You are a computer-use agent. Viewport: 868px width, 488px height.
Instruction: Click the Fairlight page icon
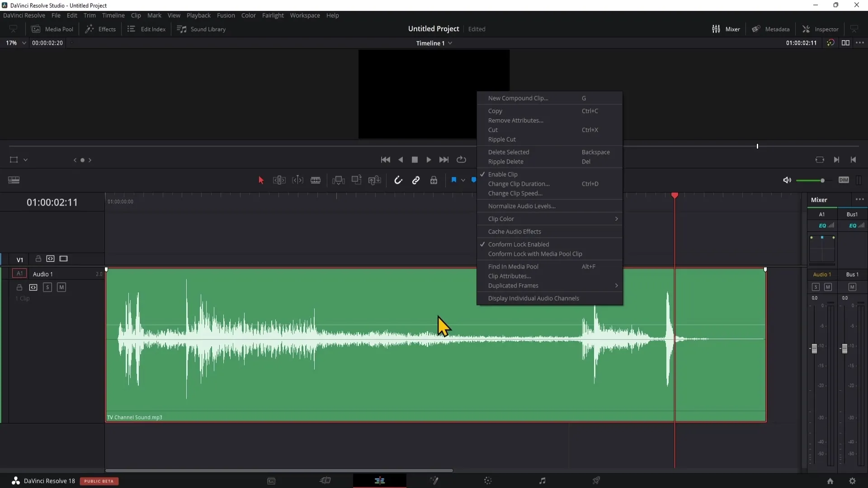click(x=543, y=481)
